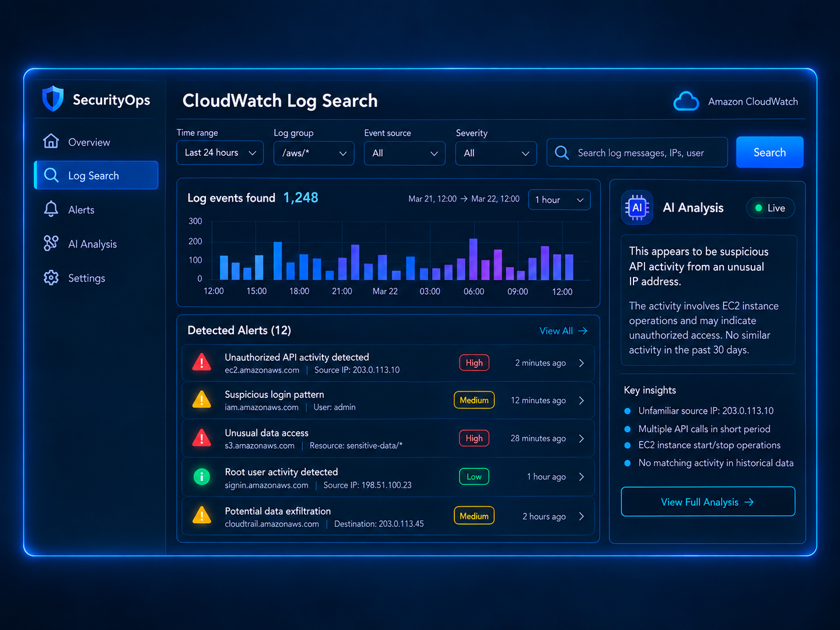Click green info icon for Root user activity
Image resolution: width=840 pixels, height=630 pixels.
201,477
